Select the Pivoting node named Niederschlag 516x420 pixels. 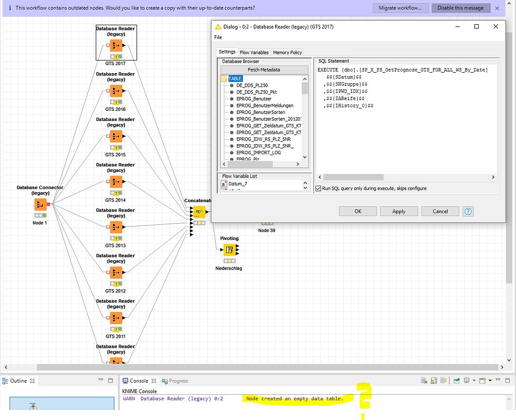coord(229,250)
